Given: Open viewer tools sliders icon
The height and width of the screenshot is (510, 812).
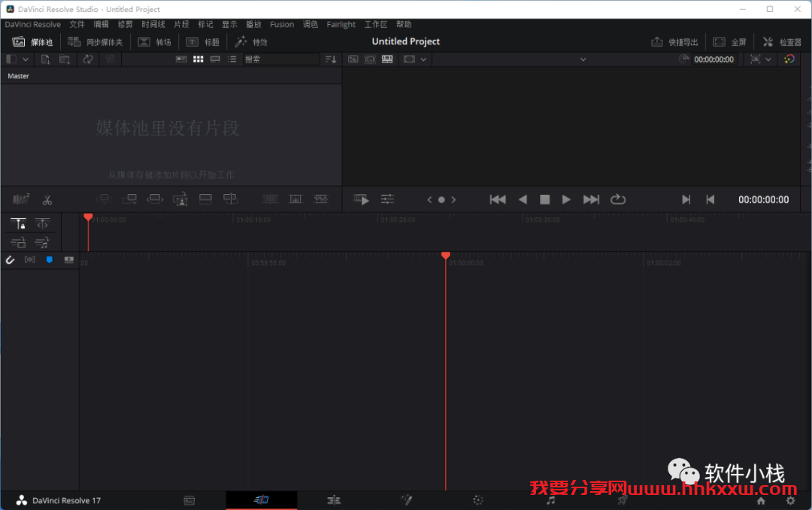Looking at the screenshot, I should [x=387, y=199].
